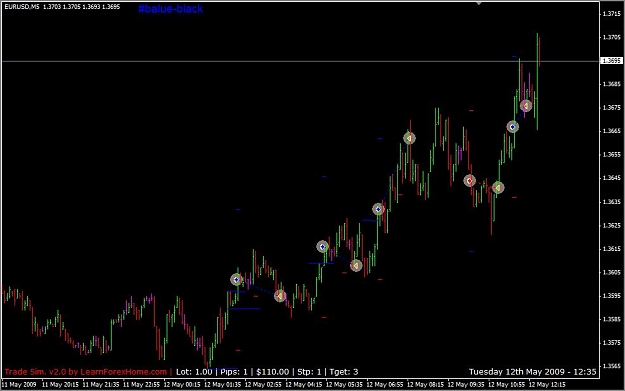Click the 12 May 02:55 time axis label

click(x=263, y=385)
